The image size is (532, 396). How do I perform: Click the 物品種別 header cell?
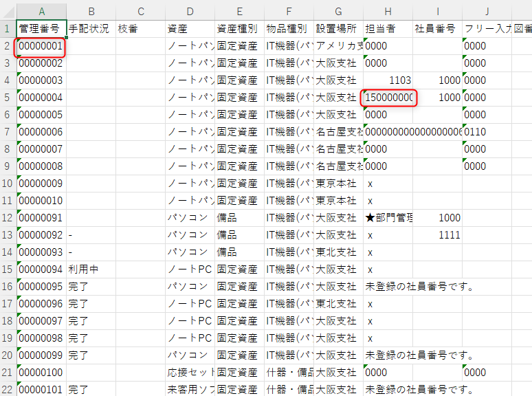289,29
